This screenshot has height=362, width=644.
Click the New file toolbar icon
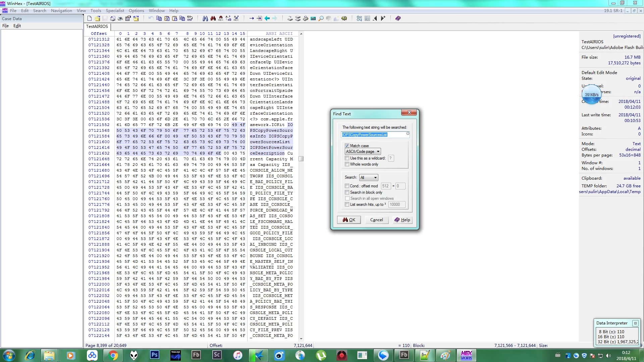(90, 18)
